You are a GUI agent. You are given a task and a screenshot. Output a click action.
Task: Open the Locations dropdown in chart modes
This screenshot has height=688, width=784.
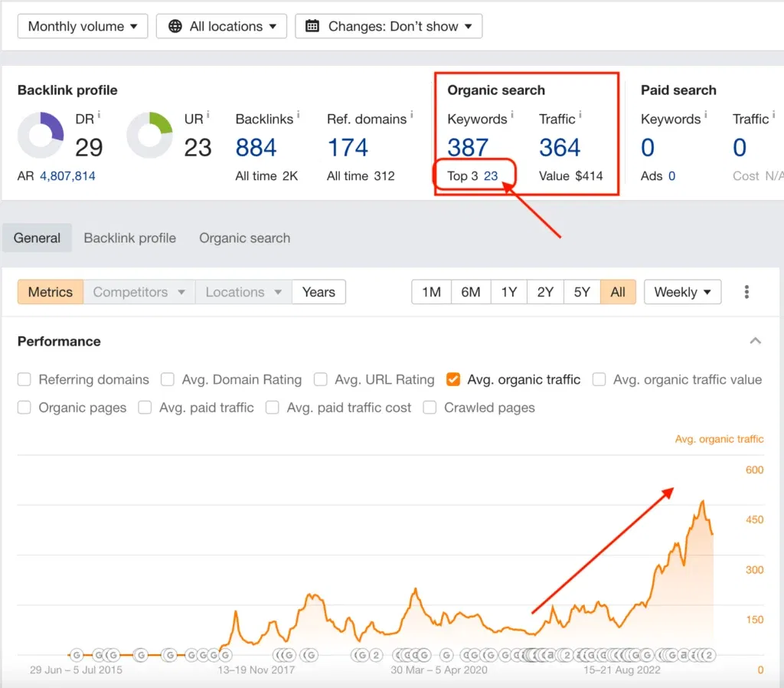click(x=243, y=292)
